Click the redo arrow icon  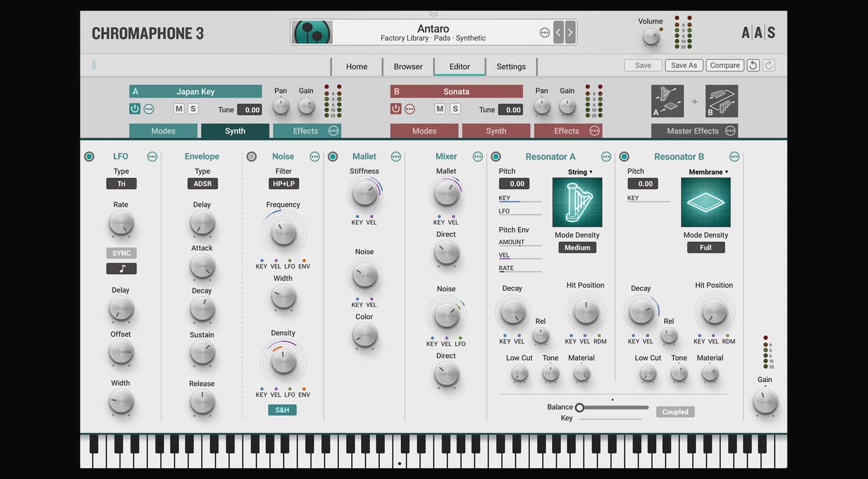(769, 65)
